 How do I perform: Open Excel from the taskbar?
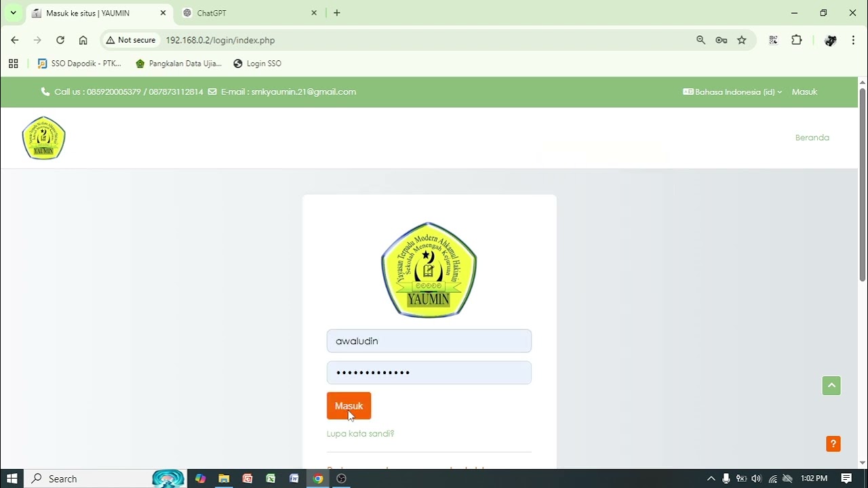click(271, 479)
